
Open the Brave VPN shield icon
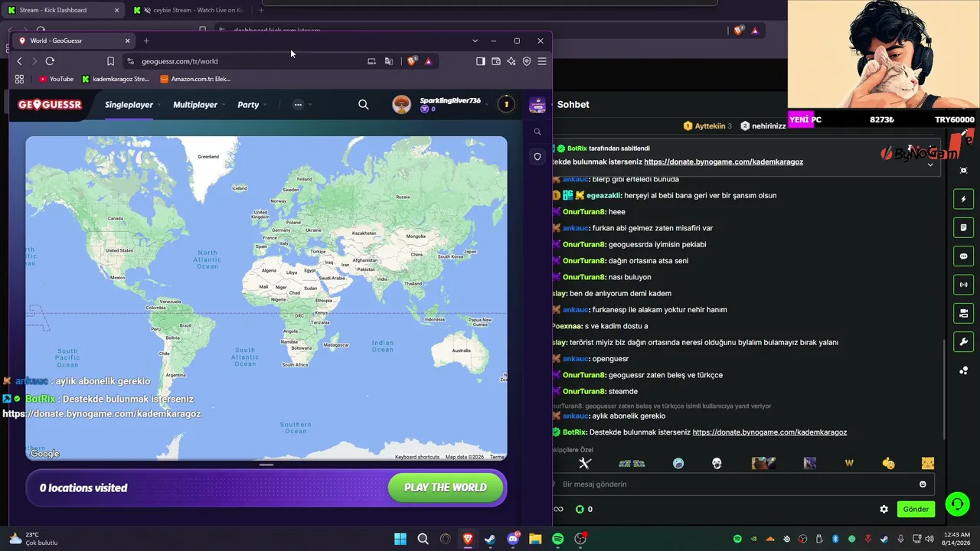527,61
